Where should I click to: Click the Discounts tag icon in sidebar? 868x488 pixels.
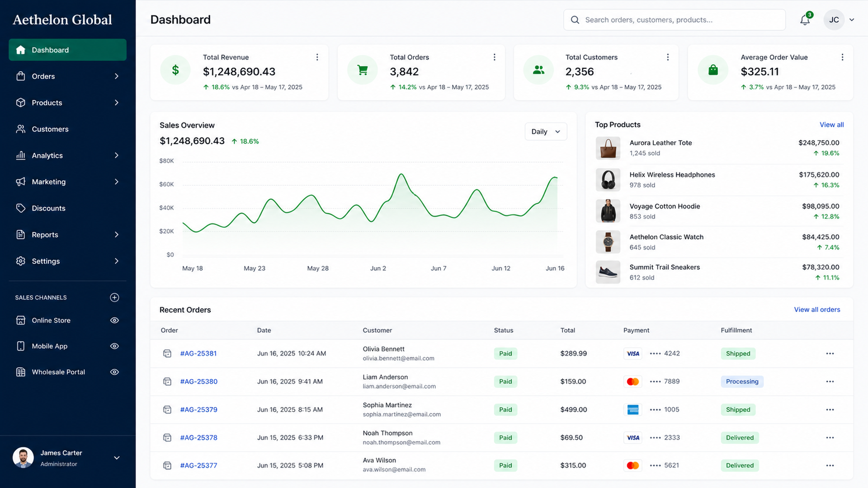(21, 208)
